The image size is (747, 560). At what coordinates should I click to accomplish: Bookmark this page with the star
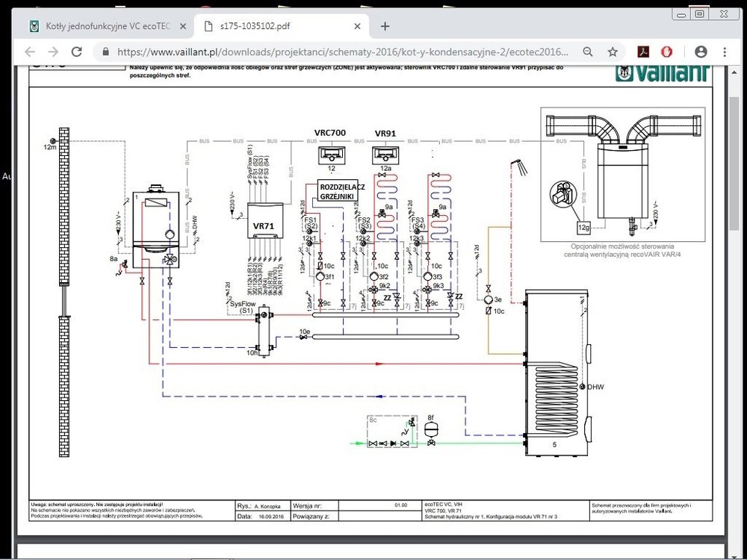point(613,52)
